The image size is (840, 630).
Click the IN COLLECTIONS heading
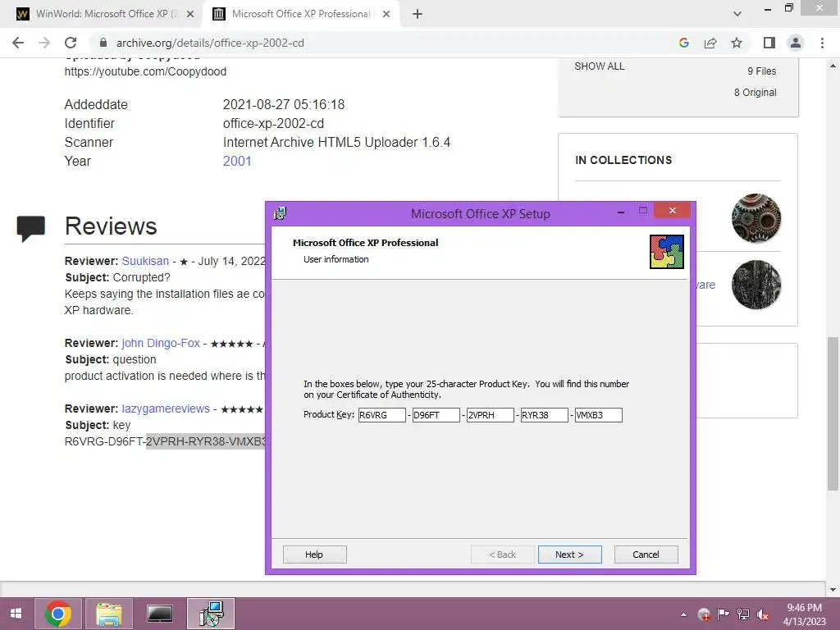coord(623,160)
